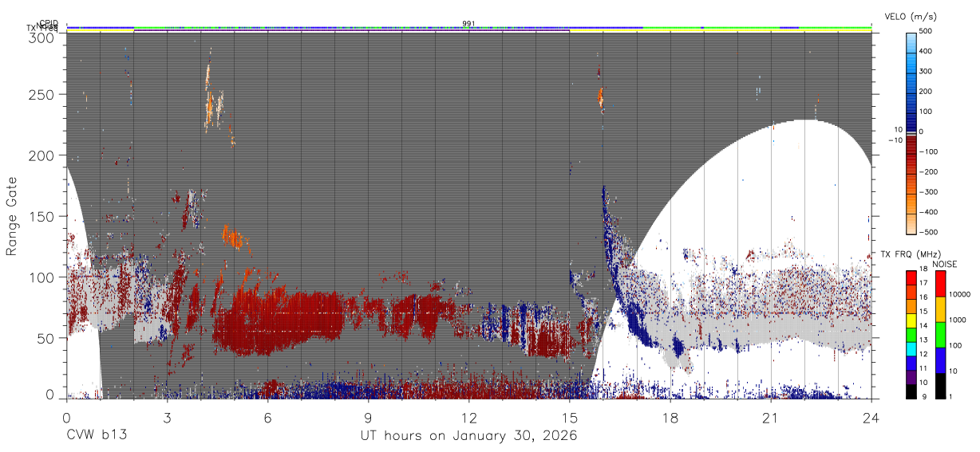The width and height of the screenshot is (980, 452).
Task: Click the 3 tick on UT hours axis
Action: (x=167, y=417)
